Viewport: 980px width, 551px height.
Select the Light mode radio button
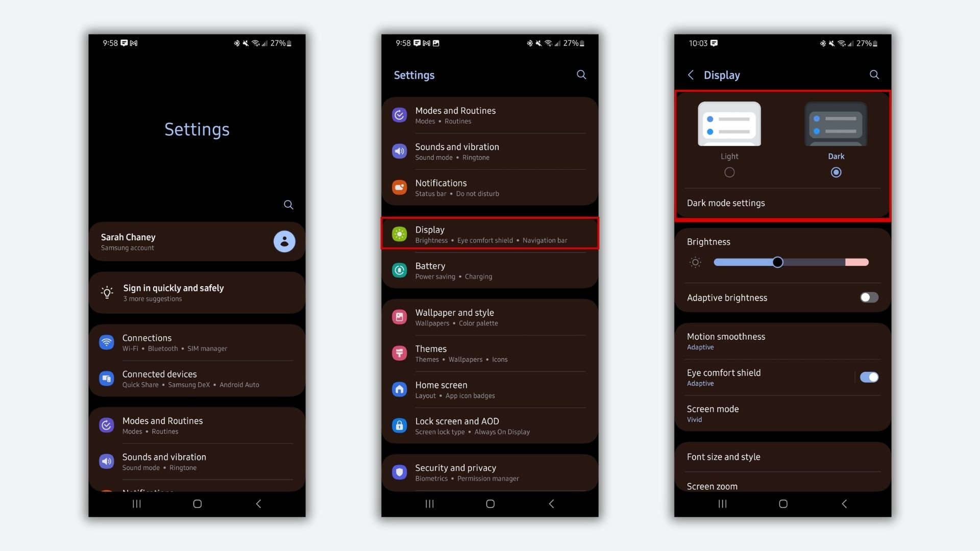coord(729,172)
